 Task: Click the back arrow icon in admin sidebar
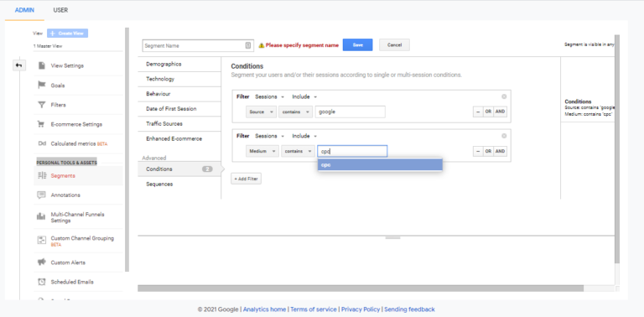click(x=19, y=65)
